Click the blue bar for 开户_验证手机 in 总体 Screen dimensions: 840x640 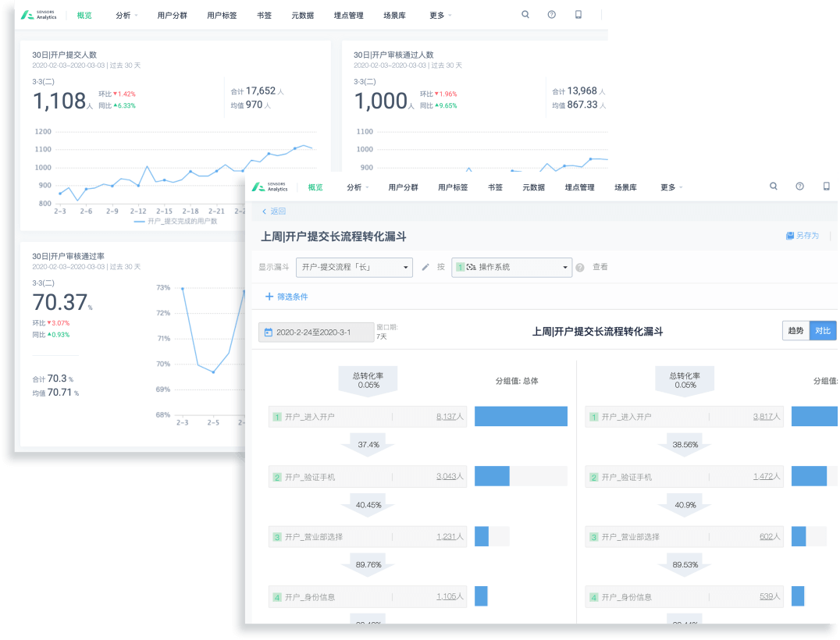pos(492,476)
